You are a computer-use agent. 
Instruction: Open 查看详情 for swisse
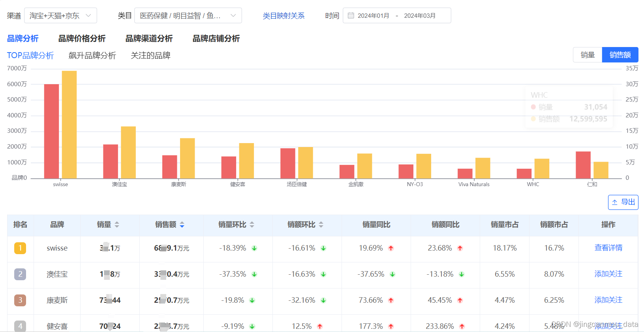608,248
